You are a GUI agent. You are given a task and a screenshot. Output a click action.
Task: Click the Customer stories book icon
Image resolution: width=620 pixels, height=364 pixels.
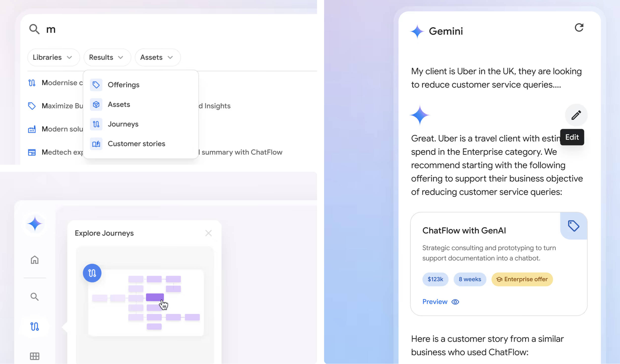tap(96, 144)
